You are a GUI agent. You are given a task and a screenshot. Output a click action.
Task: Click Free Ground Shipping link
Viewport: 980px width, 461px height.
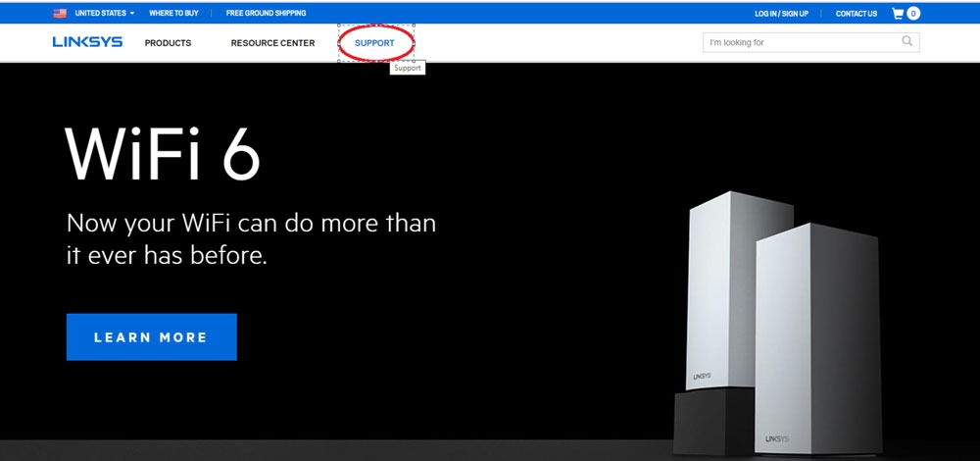point(267,13)
